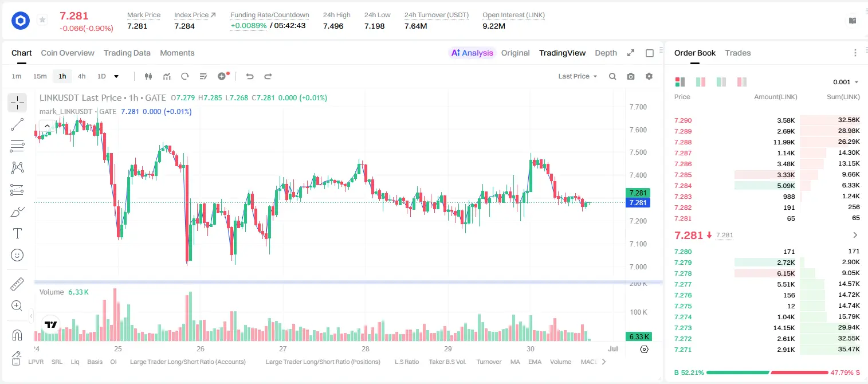This screenshot has height=384, width=868.
Task: Select the ruler measure tool
Action: tap(17, 284)
